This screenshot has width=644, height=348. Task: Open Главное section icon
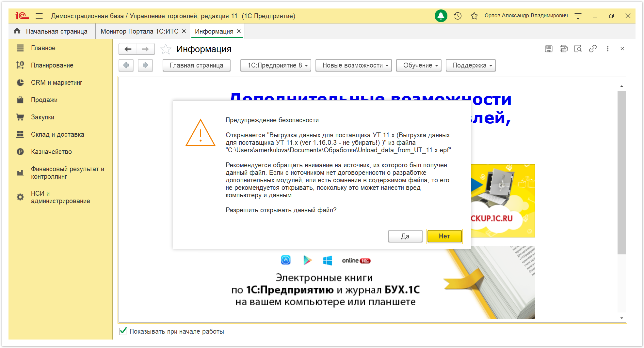[20, 48]
